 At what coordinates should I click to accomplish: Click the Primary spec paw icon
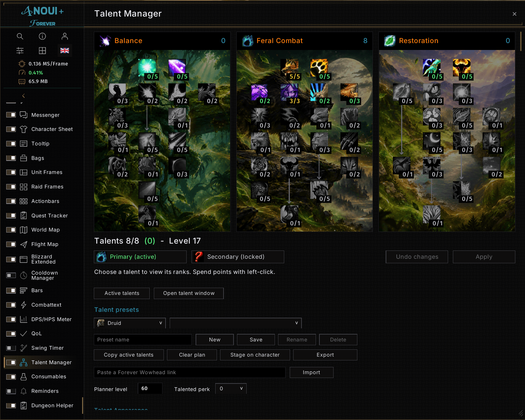click(x=101, y=257)
